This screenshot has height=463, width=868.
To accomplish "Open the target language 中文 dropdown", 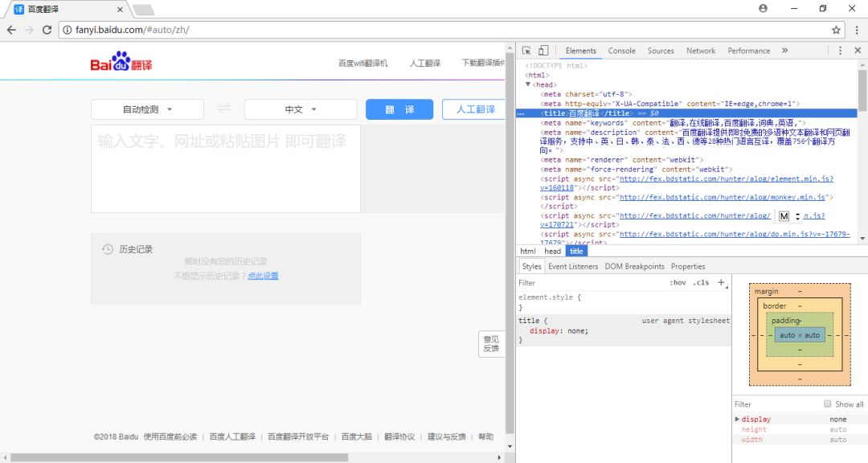I will click(x=300, y=109).
